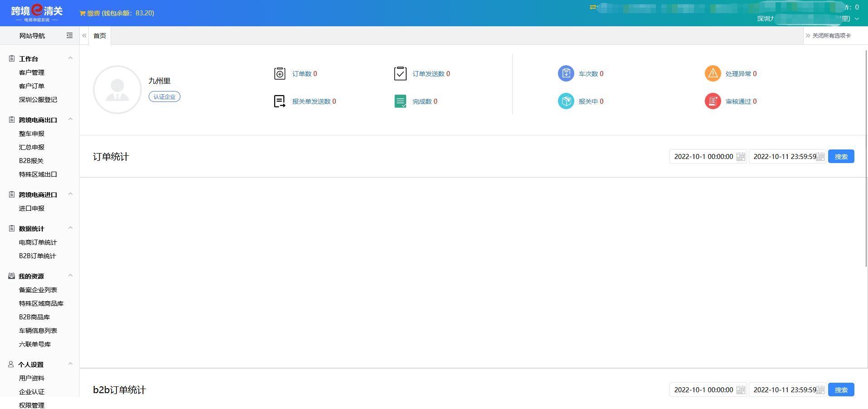
Task: Click the orange 处理异常 warning icon
Action: [x=713, y=73]
